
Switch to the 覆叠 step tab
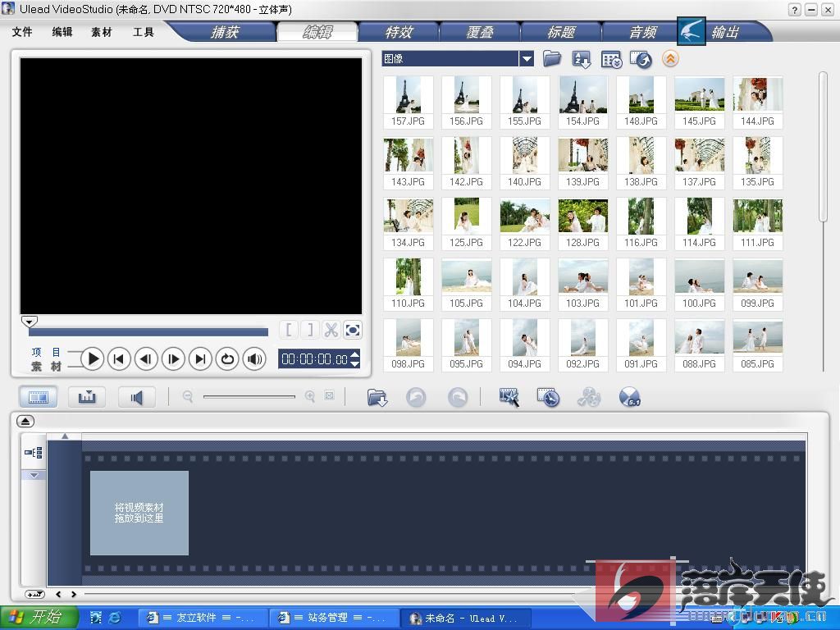coord(479,32)
